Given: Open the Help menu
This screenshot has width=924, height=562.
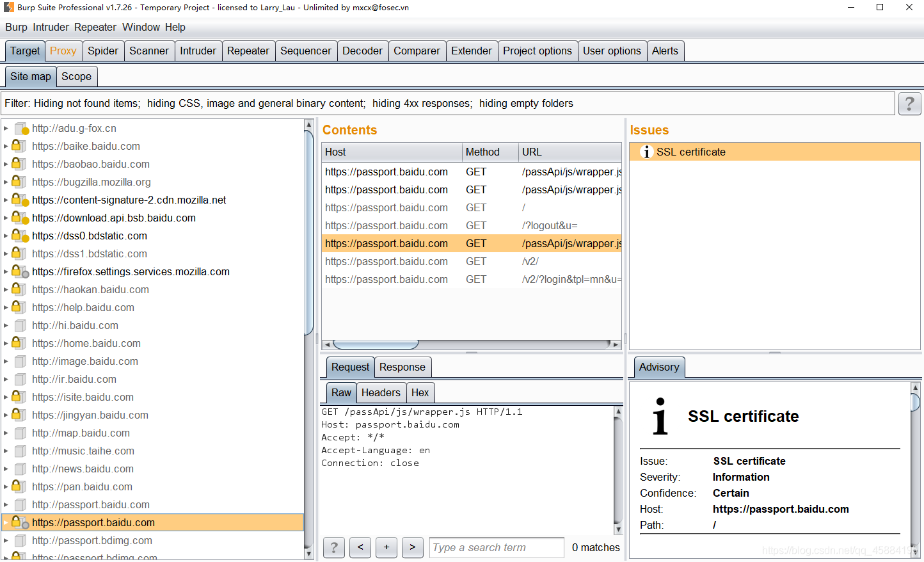Looking at the screenshot, I should tap(175, 27).
